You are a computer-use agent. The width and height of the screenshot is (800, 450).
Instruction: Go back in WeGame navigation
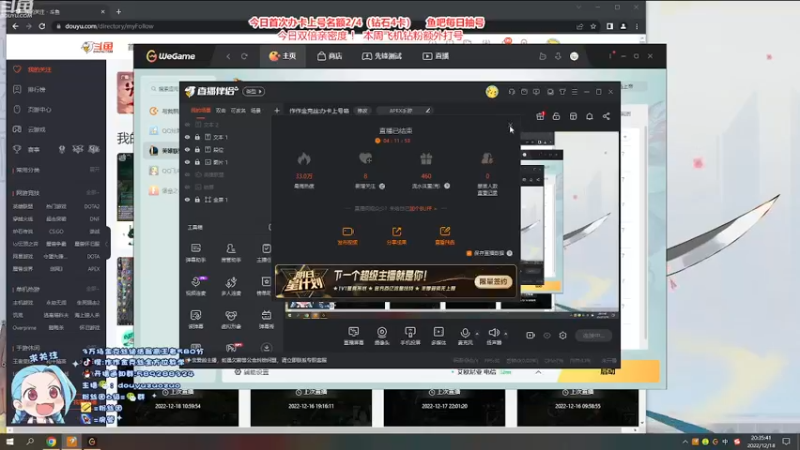point(228,56)
